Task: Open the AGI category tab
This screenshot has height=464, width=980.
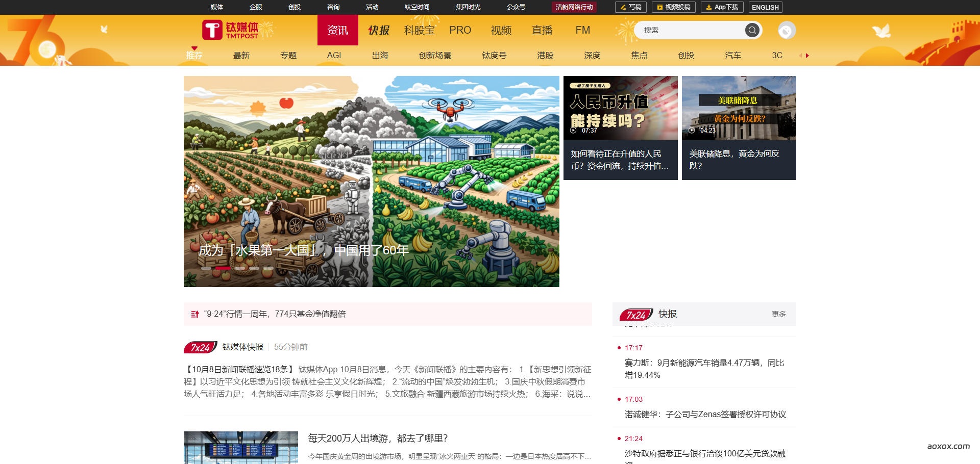Action: pos(334,55)
